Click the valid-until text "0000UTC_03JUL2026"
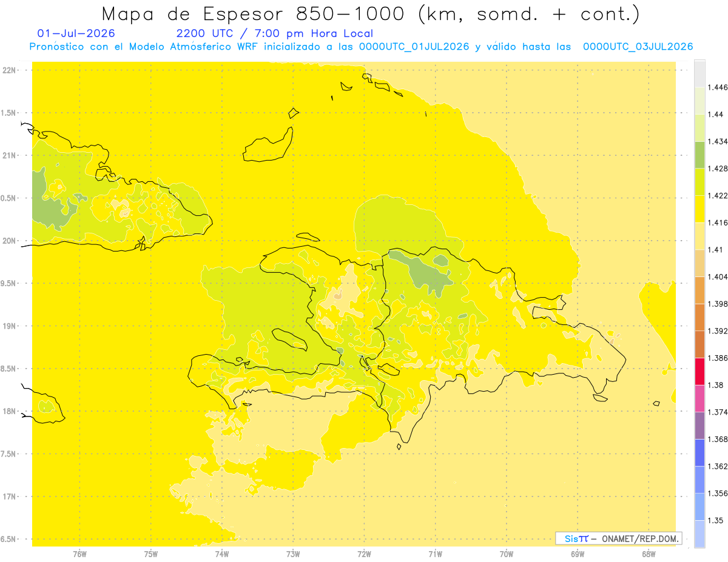The height and width of the screenshot is (562, 728). (638, 47)
